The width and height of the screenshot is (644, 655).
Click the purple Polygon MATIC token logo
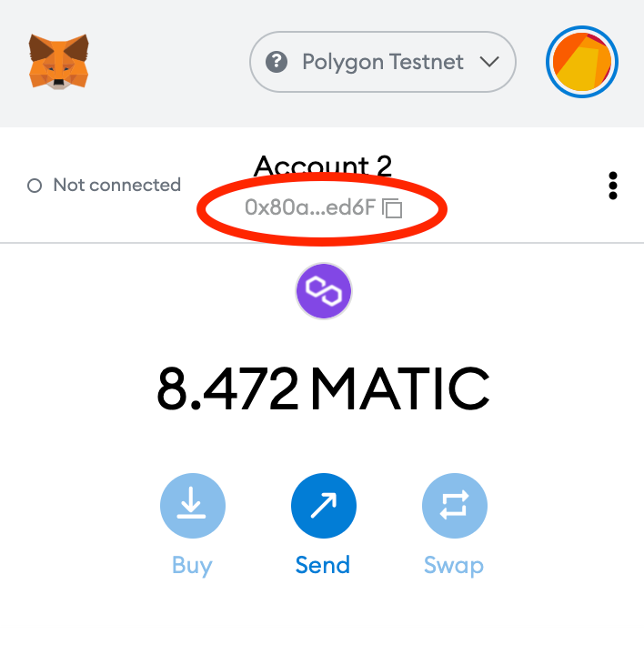323,291
